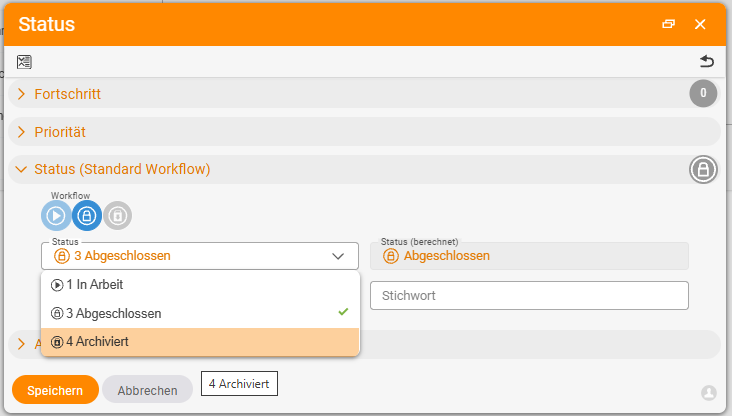Collapse the Status (Standard Workflow) section
This screenshot has width=732, height=416.
[x=21, y=169]
